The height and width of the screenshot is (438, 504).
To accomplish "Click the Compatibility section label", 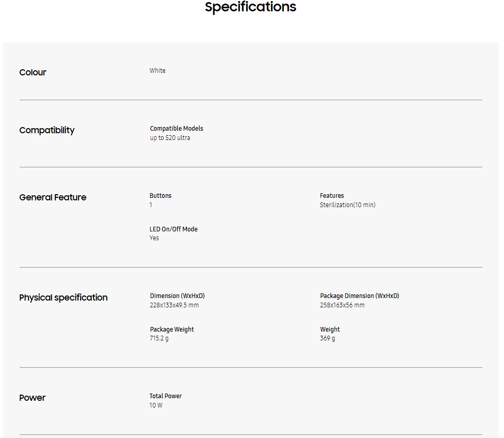I will [46, 130].
